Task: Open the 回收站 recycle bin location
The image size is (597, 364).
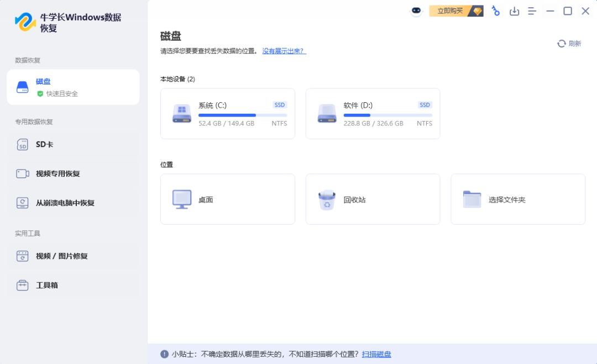Action: coord(373,199)
